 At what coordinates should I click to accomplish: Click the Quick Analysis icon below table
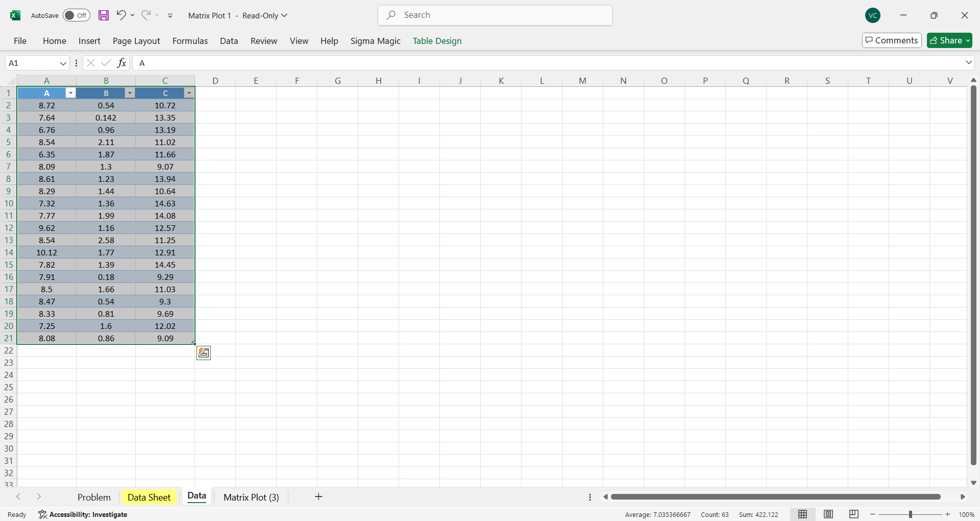pyautogui.click(x=204, y=353)
